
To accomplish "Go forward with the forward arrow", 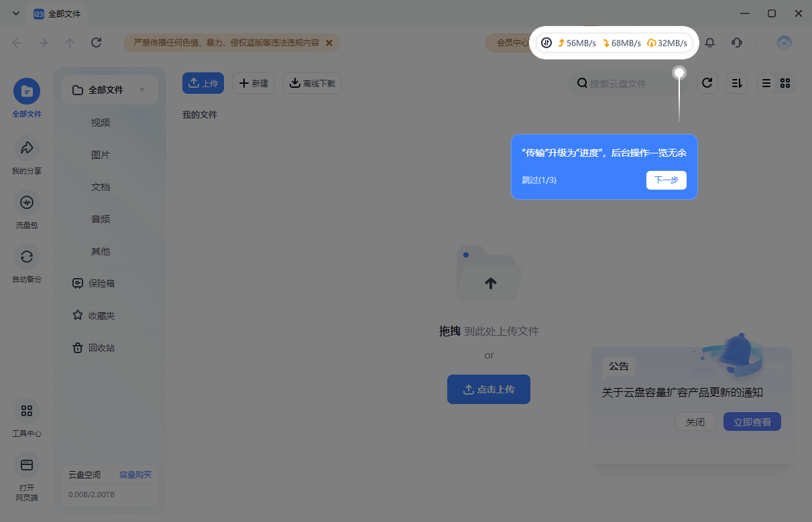I will (x=43, y=43).
